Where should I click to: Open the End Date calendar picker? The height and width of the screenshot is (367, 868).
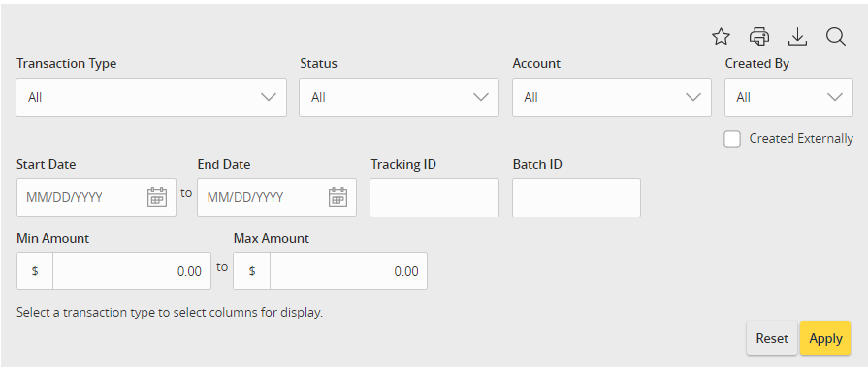click(338, 197)
